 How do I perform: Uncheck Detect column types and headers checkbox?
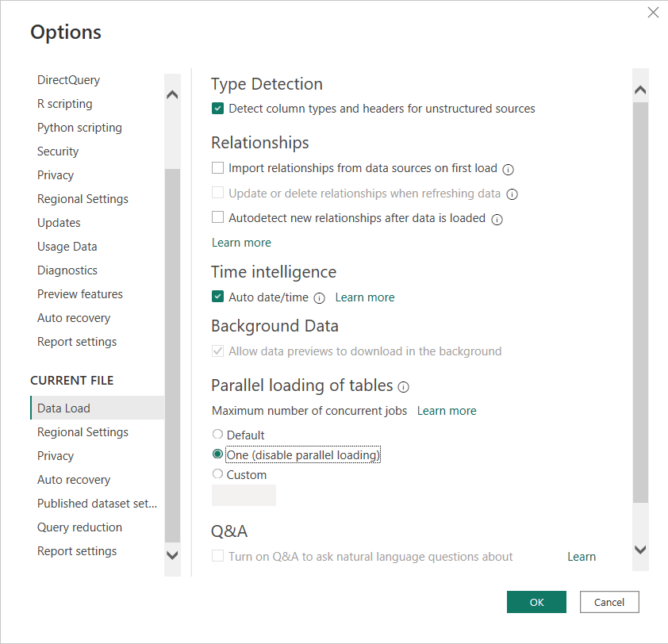(217, 108)
